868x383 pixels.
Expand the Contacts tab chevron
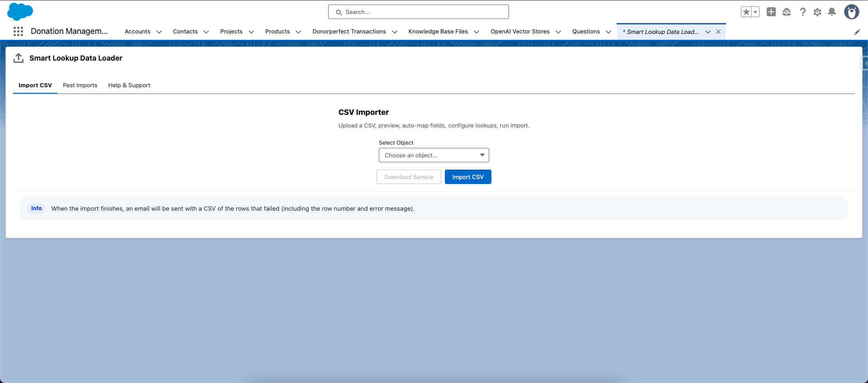click(206, 32)
